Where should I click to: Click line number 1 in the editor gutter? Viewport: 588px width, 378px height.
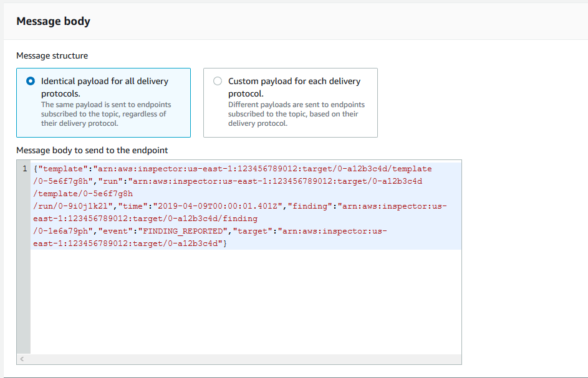tap(25, 169)
